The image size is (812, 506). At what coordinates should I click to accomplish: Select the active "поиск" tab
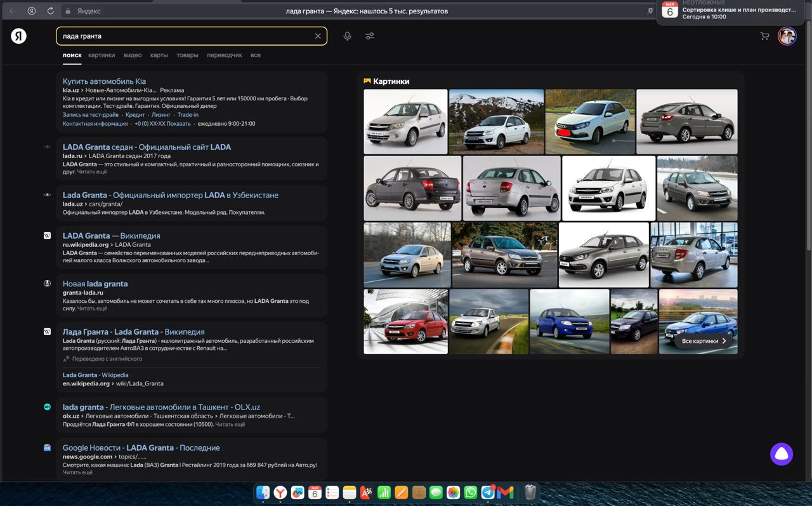pos(72,55)
